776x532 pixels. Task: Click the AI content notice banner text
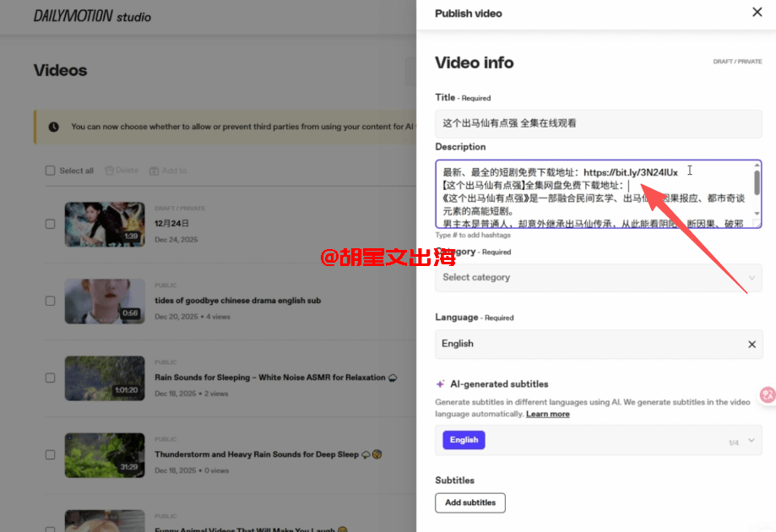tap(242, 127)
